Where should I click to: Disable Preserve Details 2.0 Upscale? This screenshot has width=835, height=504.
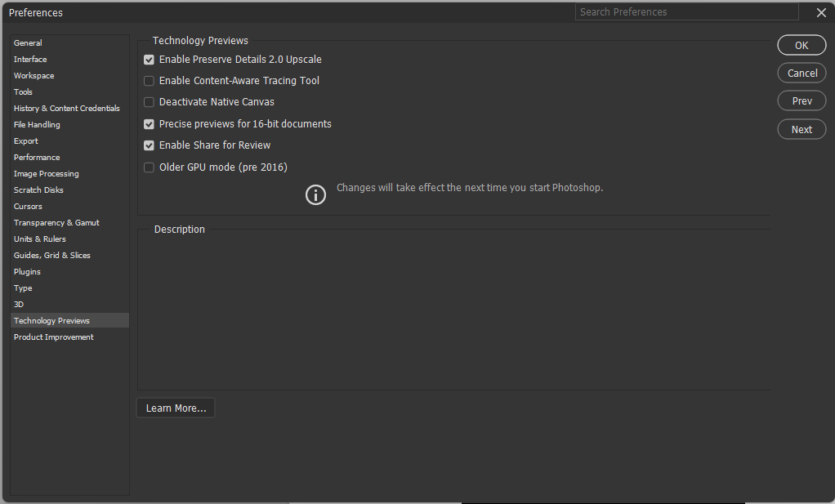tap(149, 59)
